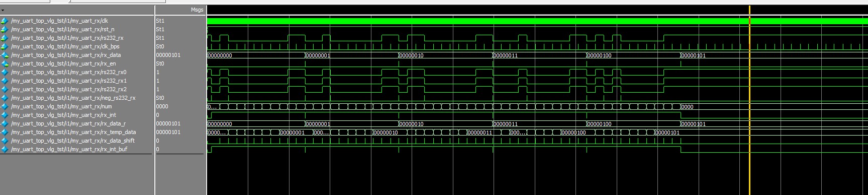The image size is (868, 195).
Task: Select the my_uart_rx/rx_int_buf signal name
Action: point(69,149)
